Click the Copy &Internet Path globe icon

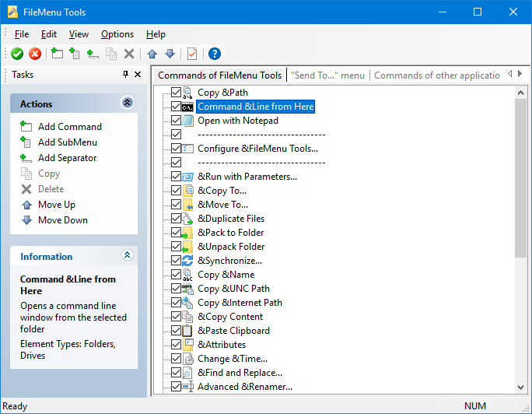click(x=187, y=303)
